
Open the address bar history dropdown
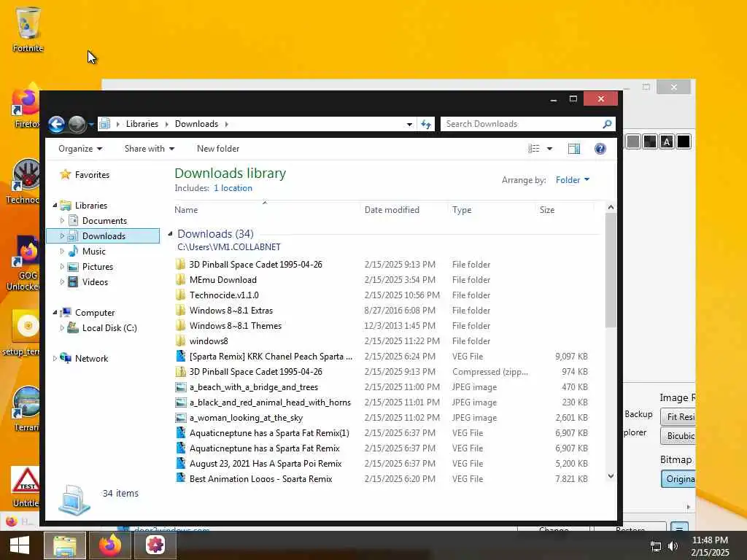tap(409, 124)
